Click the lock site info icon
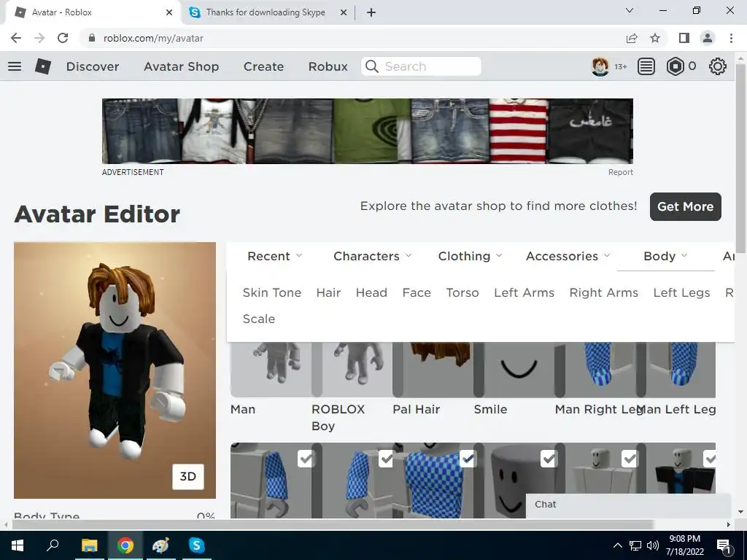This screenshot has height=560, width=747. pyautogui.click(x=92, y=38)
